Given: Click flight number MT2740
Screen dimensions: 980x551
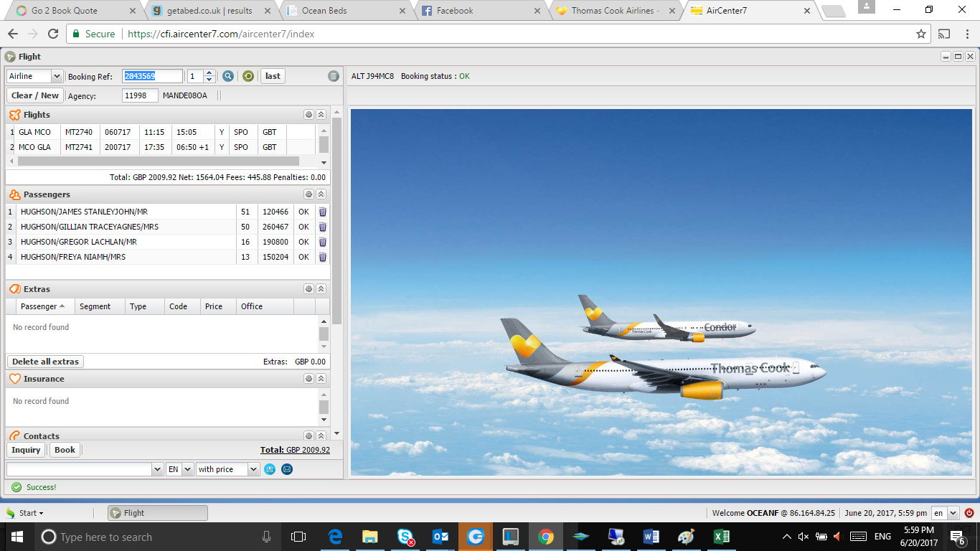Looking at the screenshot, I should coord(79,132).
